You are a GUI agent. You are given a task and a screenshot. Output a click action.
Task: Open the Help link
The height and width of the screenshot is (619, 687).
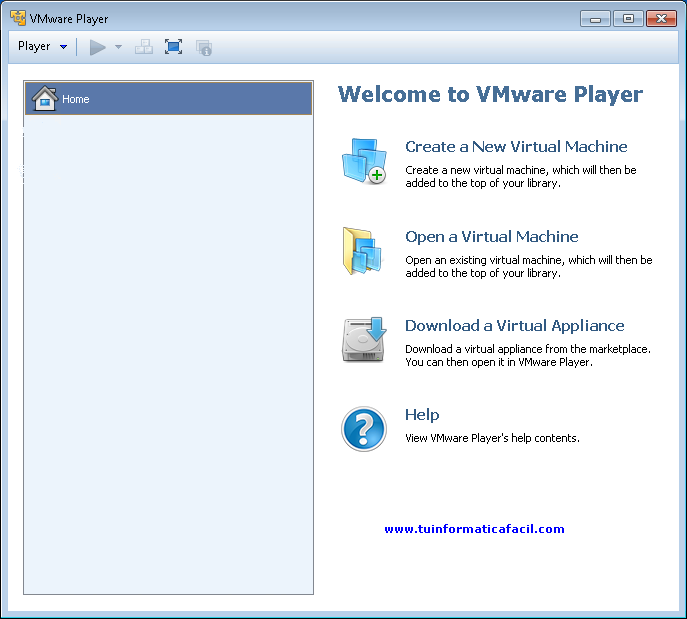click(x=422, y=414)
